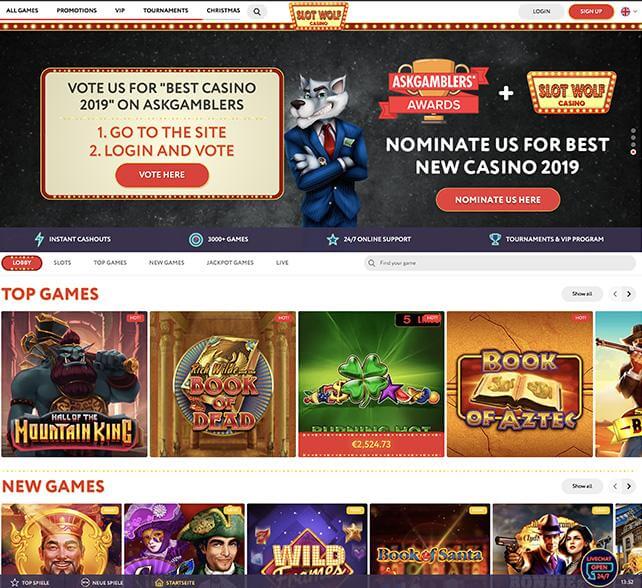Switch to the Jackpot Games tab
Screen dimensions: 642x588
coord(230,262)
